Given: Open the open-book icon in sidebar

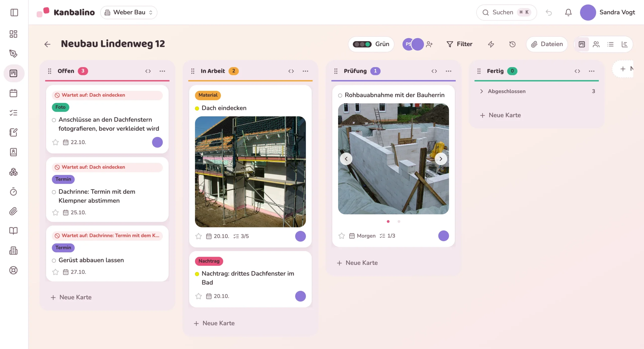Looking at the screenshot, I should (x=13, y=231).
